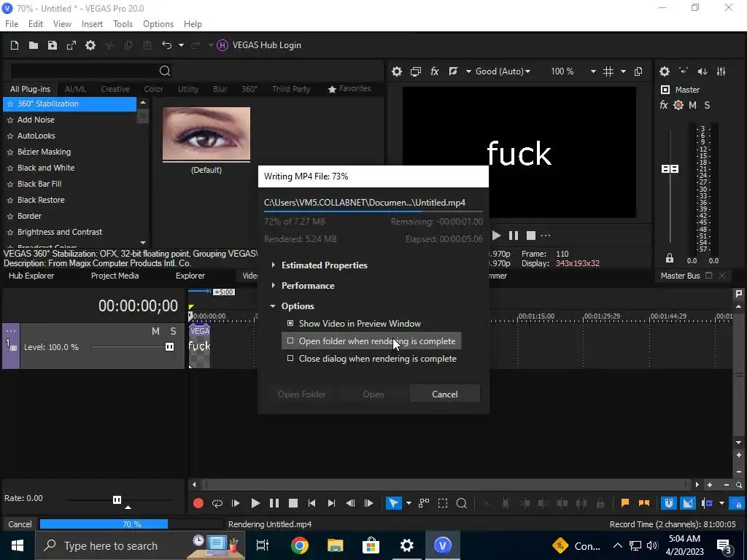Image resolution: width=747 pixels, height=560 pixels.
Task: Open the Render As export icon
Action: (71, 45)
